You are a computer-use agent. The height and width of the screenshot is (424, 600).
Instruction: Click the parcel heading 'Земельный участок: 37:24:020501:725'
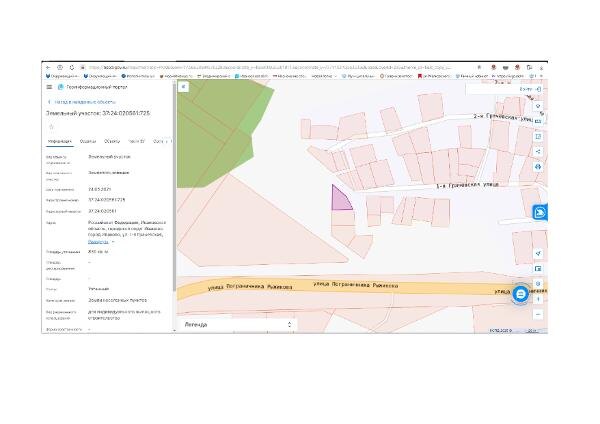click(98, 113)
